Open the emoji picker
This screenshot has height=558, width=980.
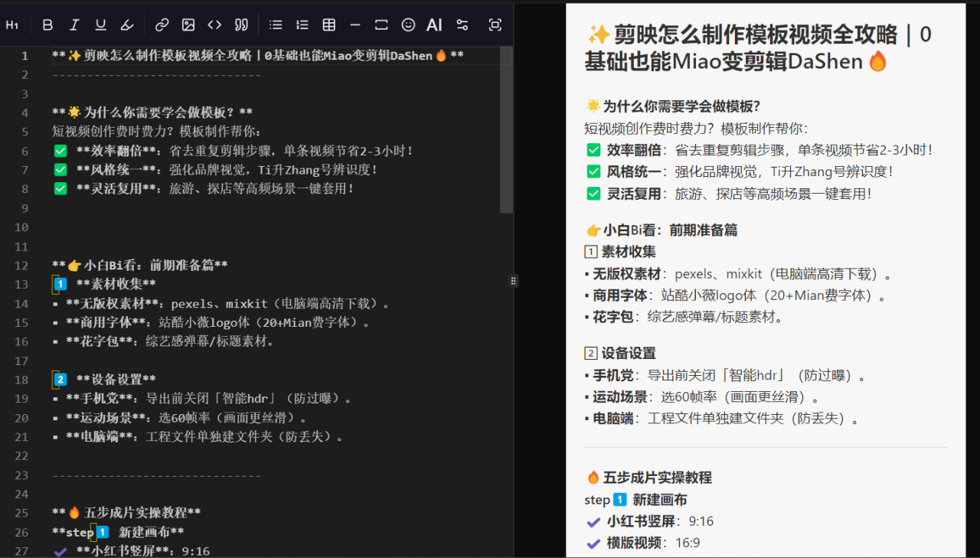(x=408, y=25)
